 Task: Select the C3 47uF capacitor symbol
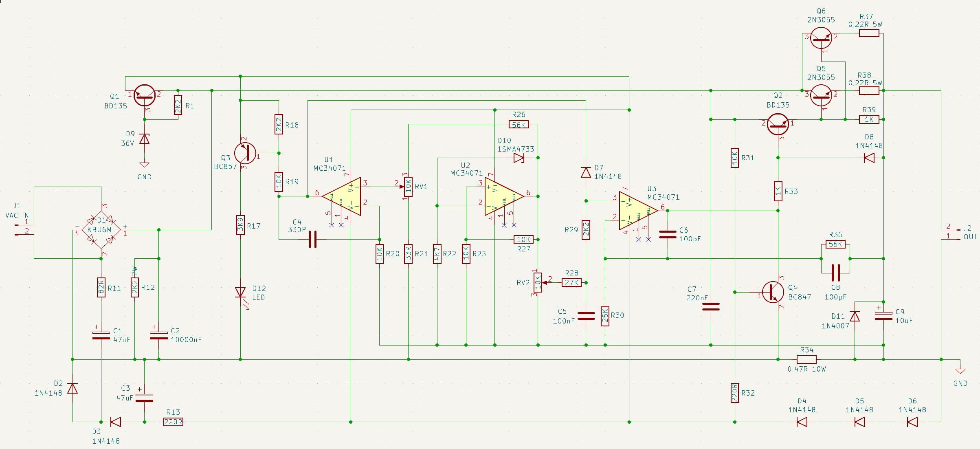click(144, 398)
